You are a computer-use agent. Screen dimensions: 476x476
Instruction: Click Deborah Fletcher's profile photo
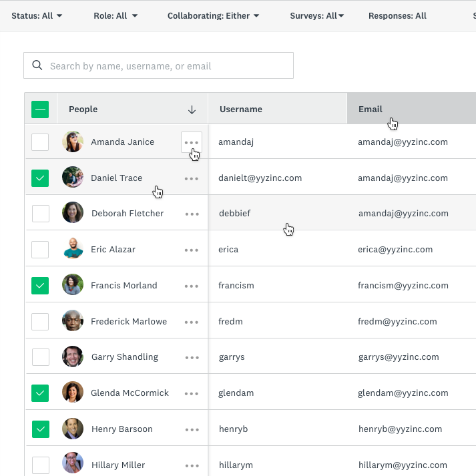tap(73, 212)
